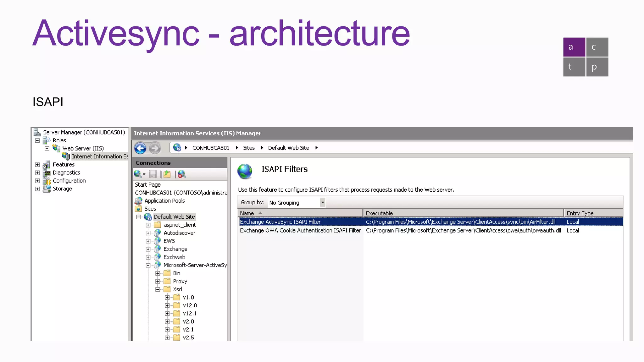
Task: Expand the Configuration node
Action: (37, 181)
